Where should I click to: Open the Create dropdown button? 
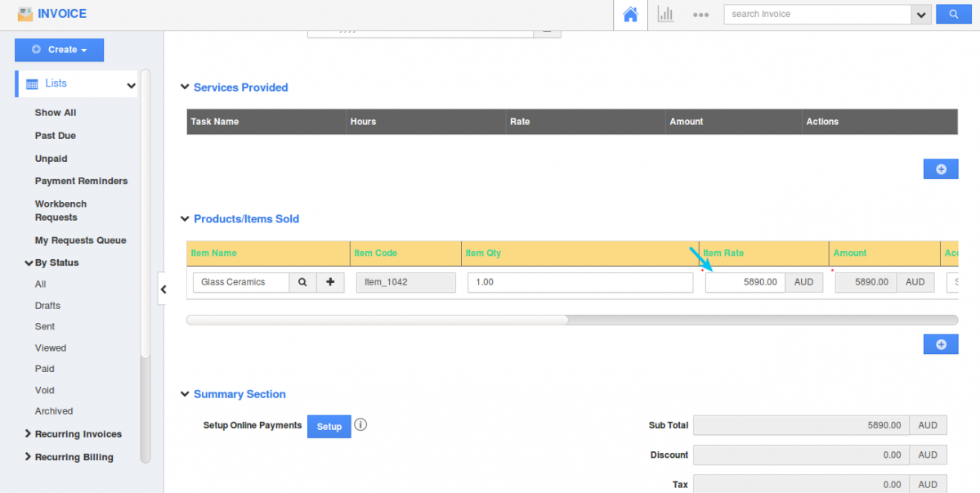click(x=59, y=50)
